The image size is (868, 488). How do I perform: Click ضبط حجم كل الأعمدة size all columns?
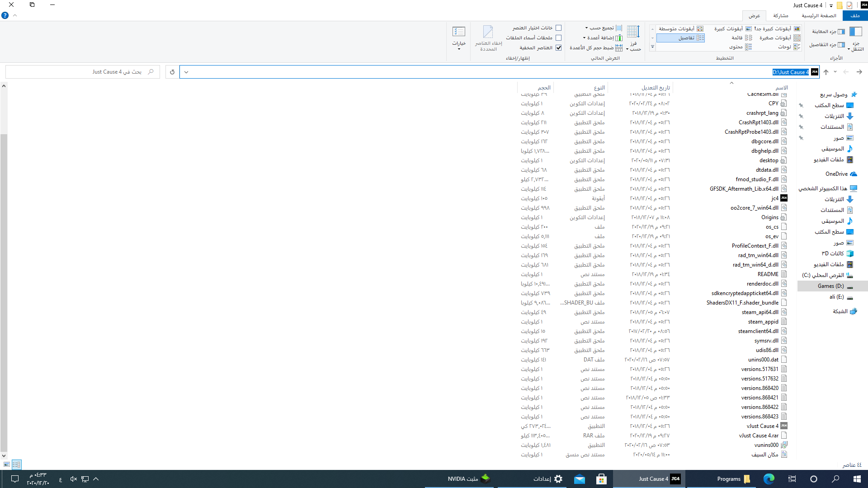(x=596, y=47)
